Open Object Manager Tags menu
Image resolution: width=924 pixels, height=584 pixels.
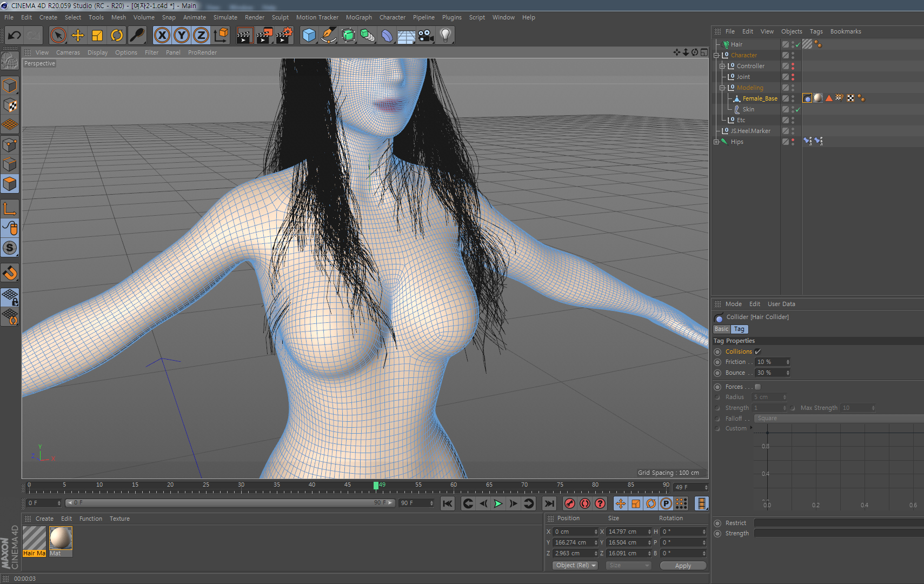[816, 31]
